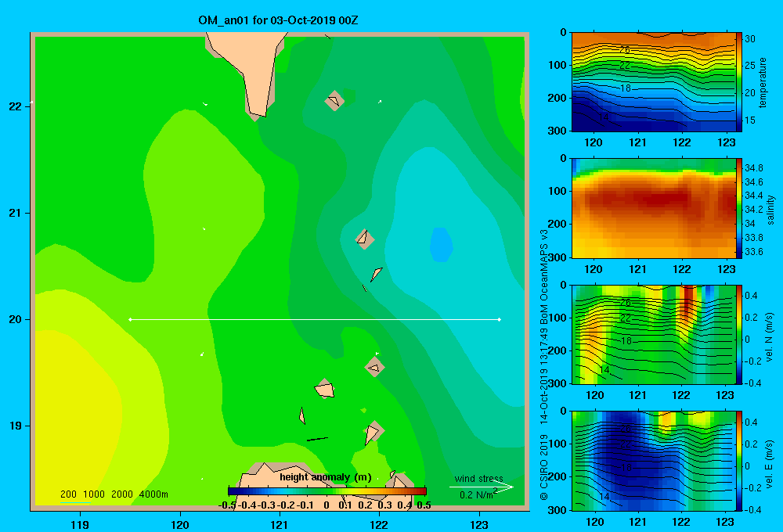Click the latitude 21 label on main map axis
The width and height of the screenshot is (783, 532).
15,213
